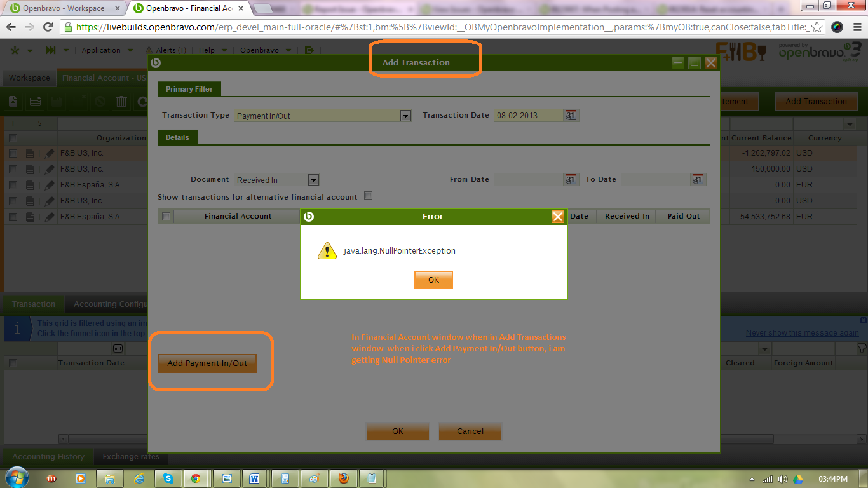This screenshot has height=488, width=868.
Task: Switch to the Workspace tab
Action: pyautogui.click(x=29, y=78)
